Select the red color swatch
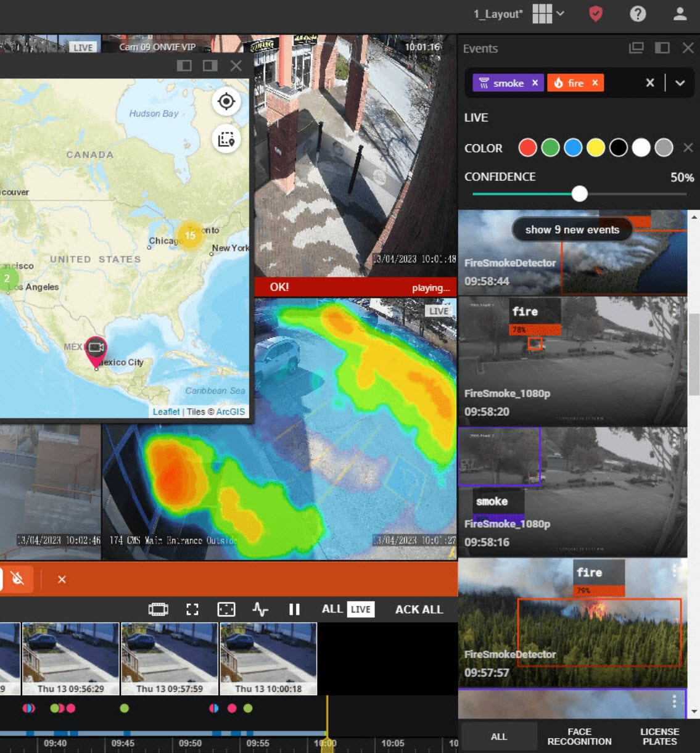700x753 pixels. (x=527, y=148)
